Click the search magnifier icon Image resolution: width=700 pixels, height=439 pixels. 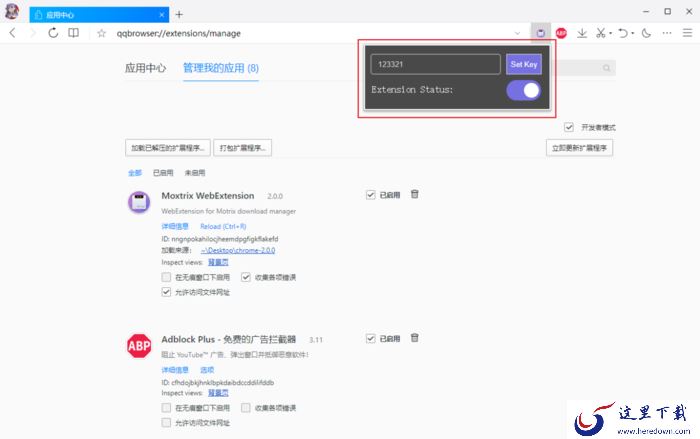point(606,68)
